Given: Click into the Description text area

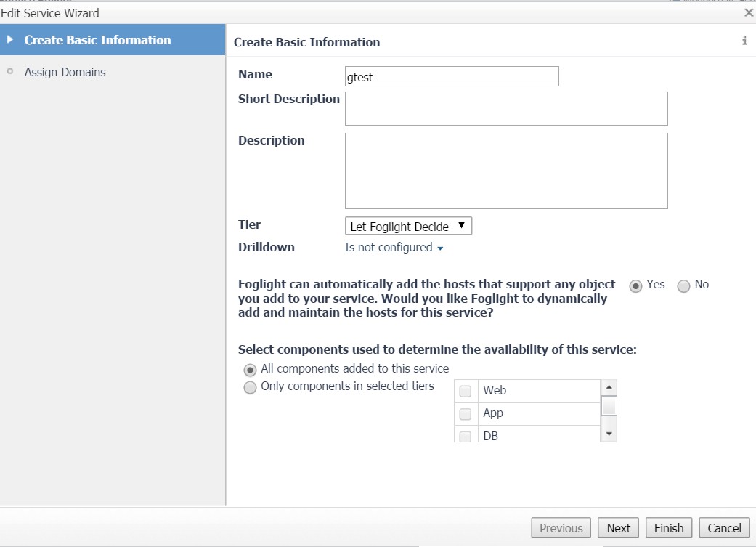Looking at the screenshot, I should (506, 171).
